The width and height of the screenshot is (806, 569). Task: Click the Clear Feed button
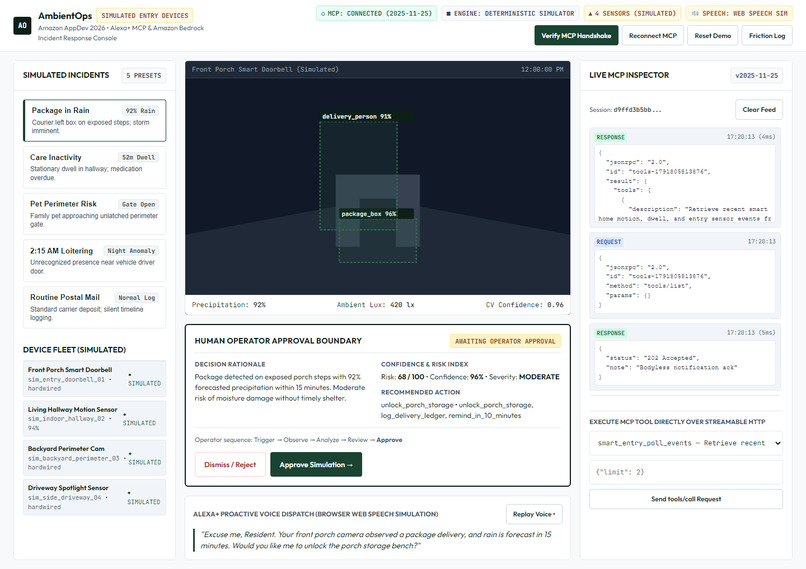click(759, 109)
